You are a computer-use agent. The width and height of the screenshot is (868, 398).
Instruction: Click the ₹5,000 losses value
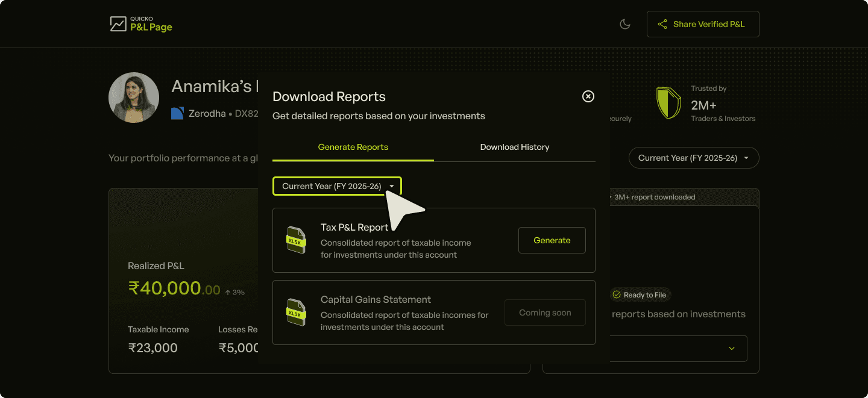pos(239,348)
